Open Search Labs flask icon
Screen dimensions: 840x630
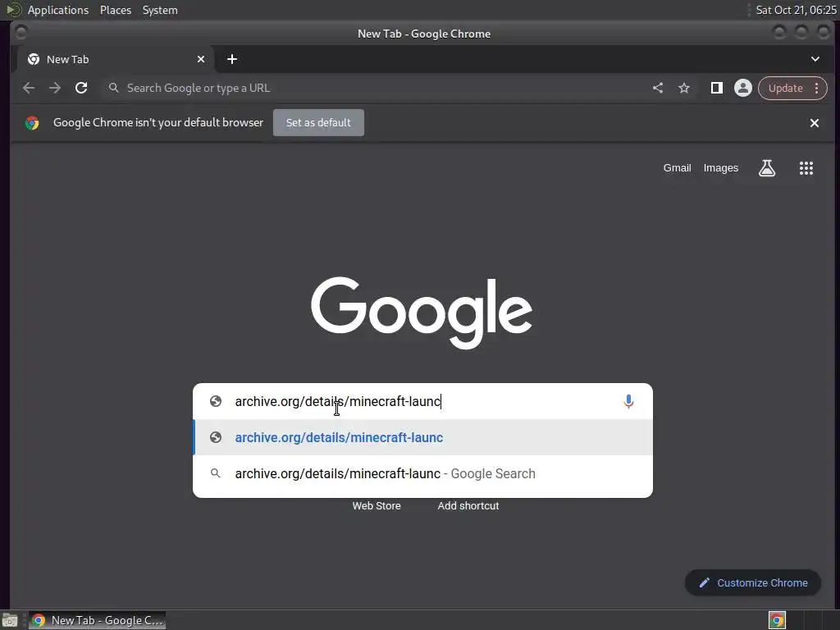(767, 168)
